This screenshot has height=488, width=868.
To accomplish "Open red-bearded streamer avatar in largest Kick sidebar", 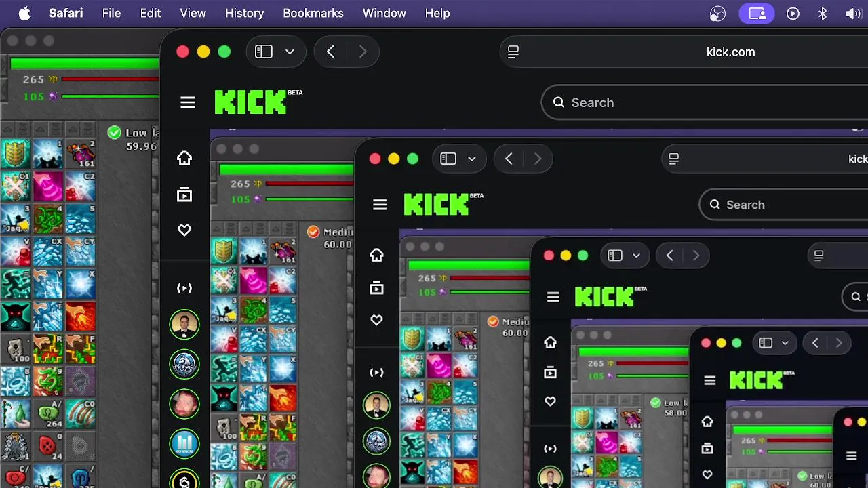I will tap(184, 404).
